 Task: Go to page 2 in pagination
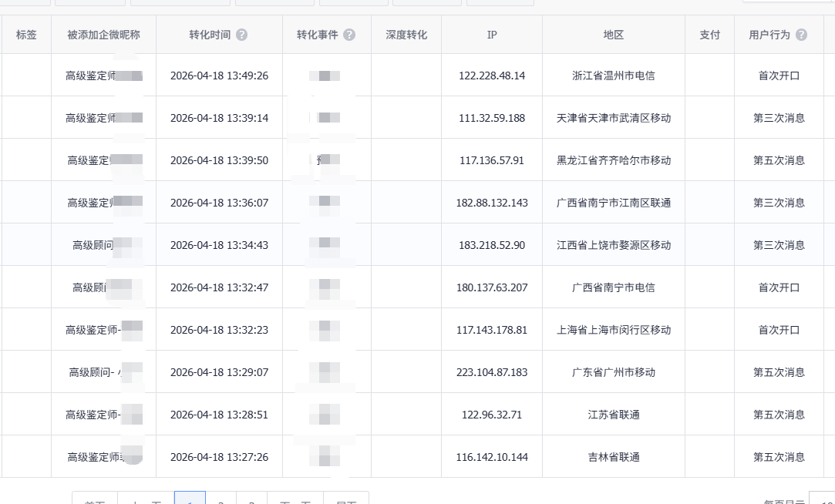click(221, 499)
